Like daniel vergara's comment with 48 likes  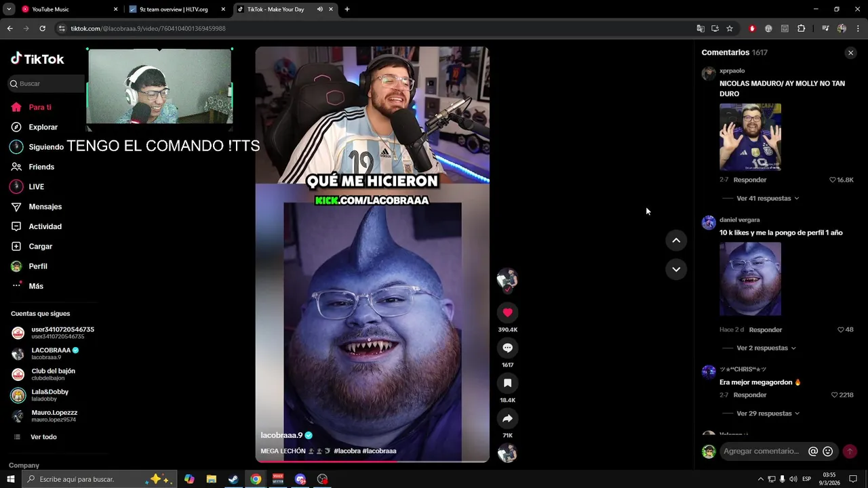click(841, 329)
